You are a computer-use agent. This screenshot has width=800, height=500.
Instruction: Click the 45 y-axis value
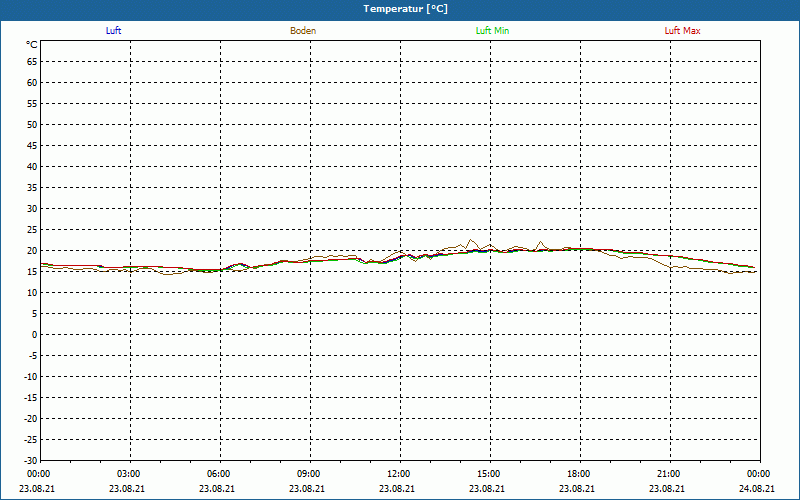tap(32, 145)
